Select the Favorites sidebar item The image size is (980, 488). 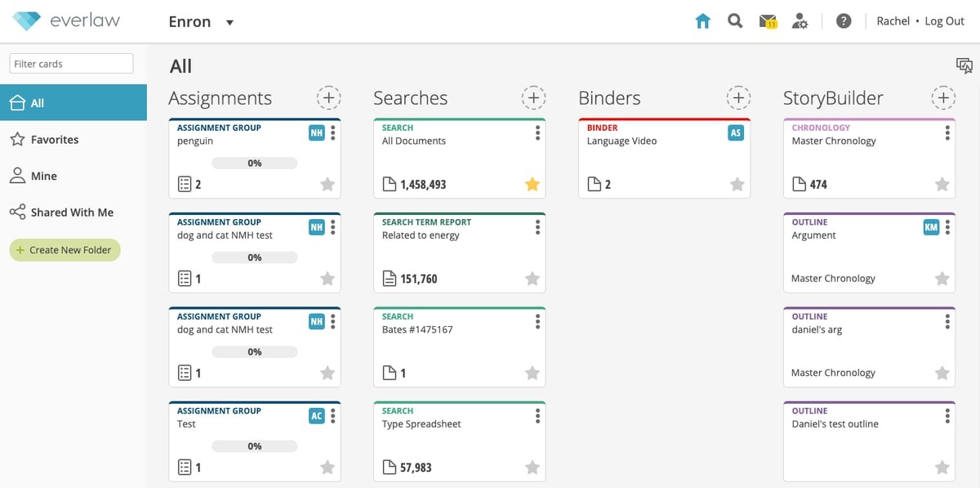(x=73, y=140)
